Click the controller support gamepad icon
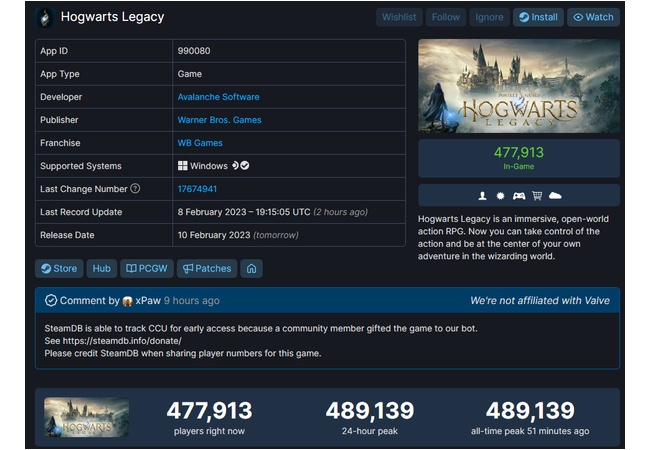The width and height of the screenshot is (650, 450). pos(519,196)
